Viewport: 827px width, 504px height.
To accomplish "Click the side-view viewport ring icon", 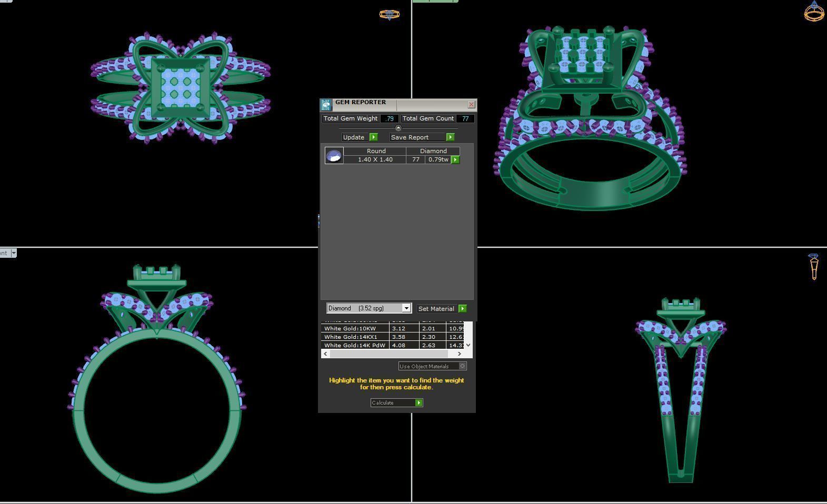I will [x=814, y=267].
